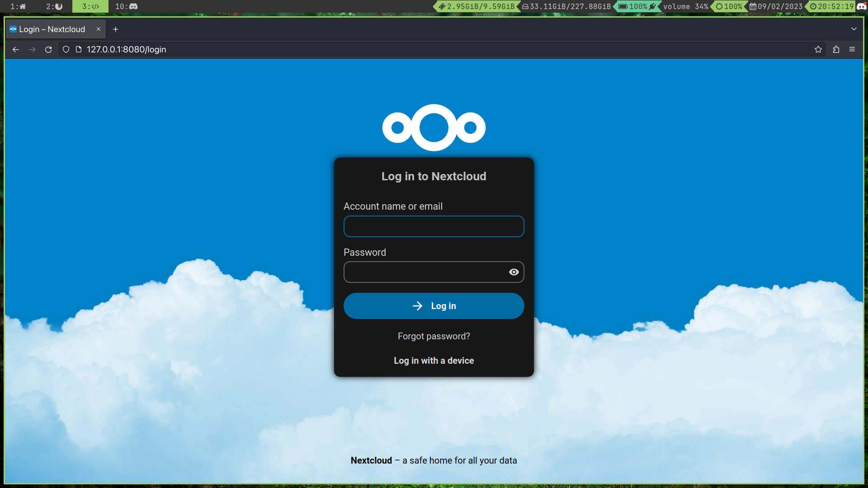The image size is (868, 488).
Task: Click into the Password field
Action: pyautogui.click(x=425, y=272)
